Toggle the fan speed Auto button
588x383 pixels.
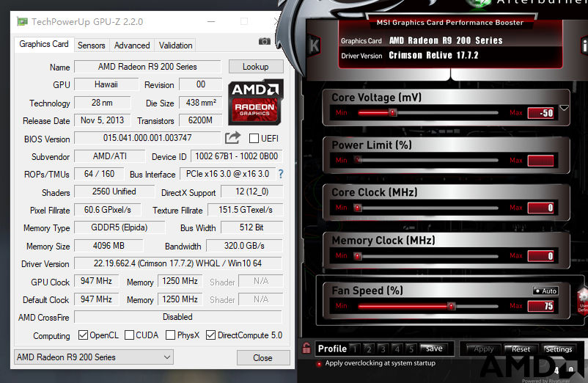coord(545,291)
